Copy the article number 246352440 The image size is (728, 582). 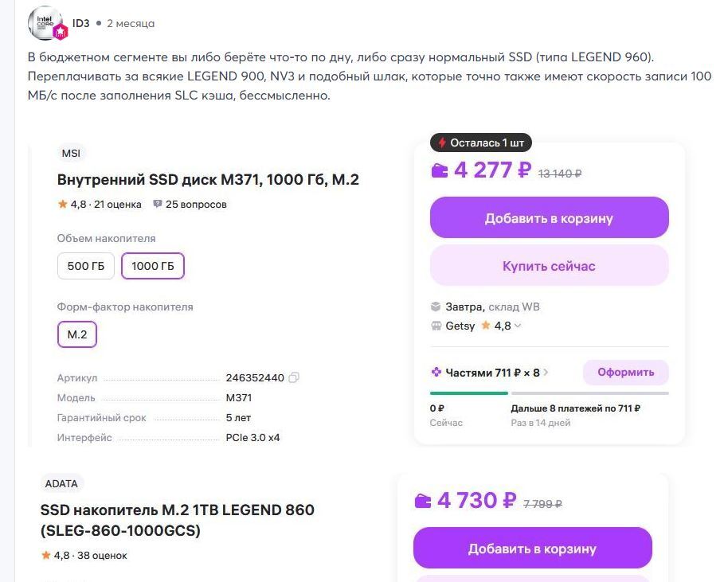[294, 377]
